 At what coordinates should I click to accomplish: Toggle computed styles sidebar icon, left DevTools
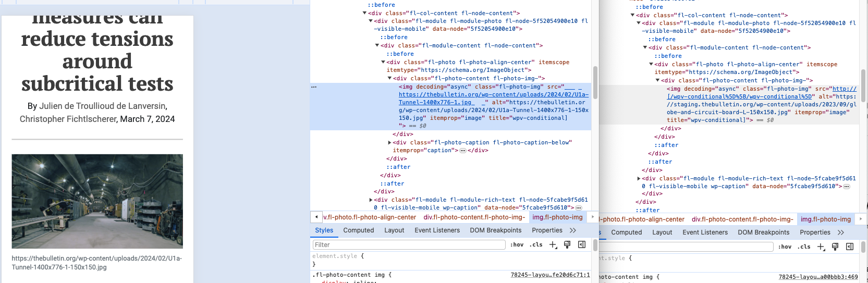(x=582, y=244)
